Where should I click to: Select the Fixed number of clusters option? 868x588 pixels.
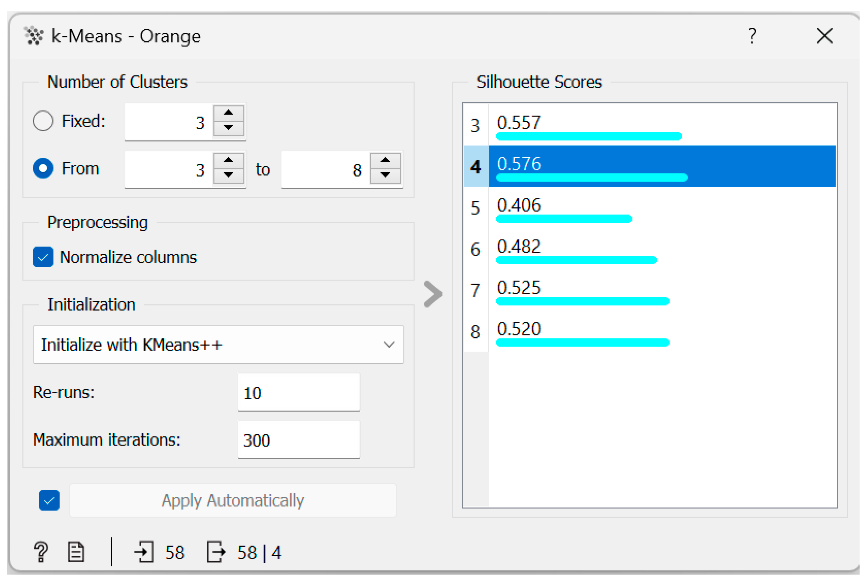pyautogui.click(x=43, y=121)
